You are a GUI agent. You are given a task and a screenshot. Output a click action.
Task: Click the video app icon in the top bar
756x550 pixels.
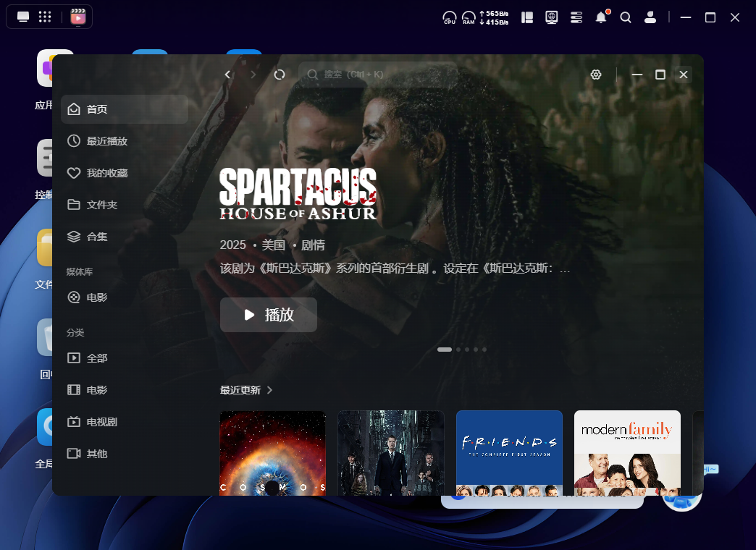pos(78,17)
